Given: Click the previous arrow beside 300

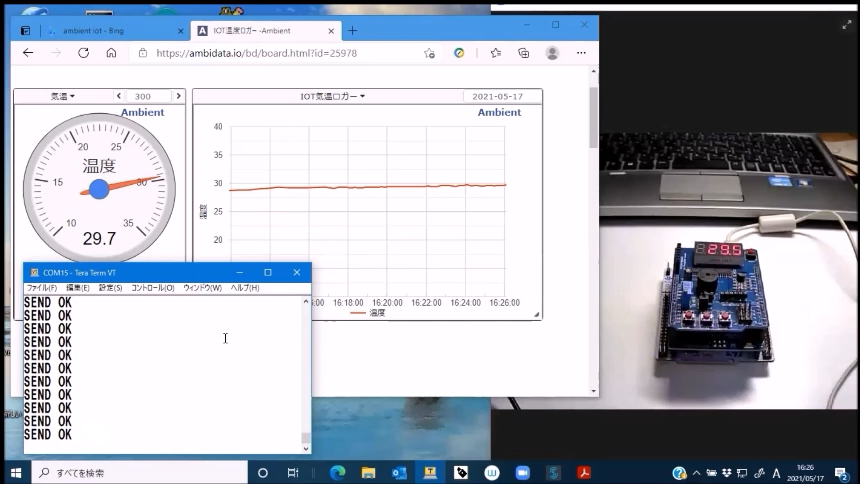Looking at the screenshot, I should [x=119, y=97].
